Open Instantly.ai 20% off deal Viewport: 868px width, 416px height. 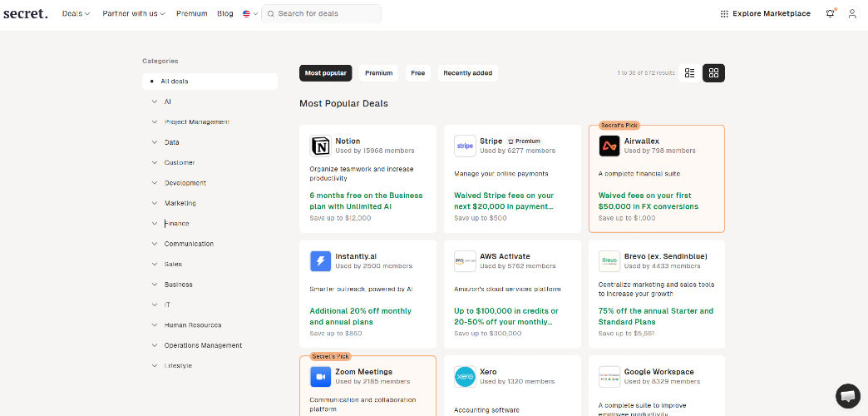[x=361, y=316]
